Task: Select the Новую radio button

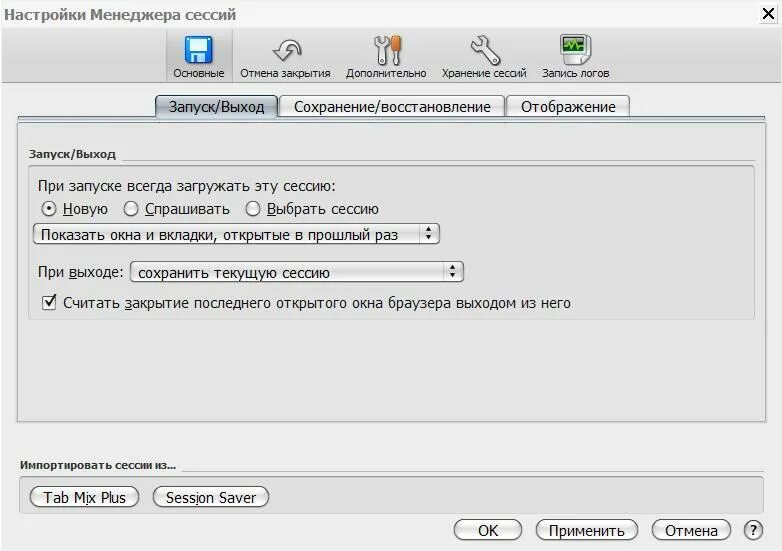Action: coord(49,208)
